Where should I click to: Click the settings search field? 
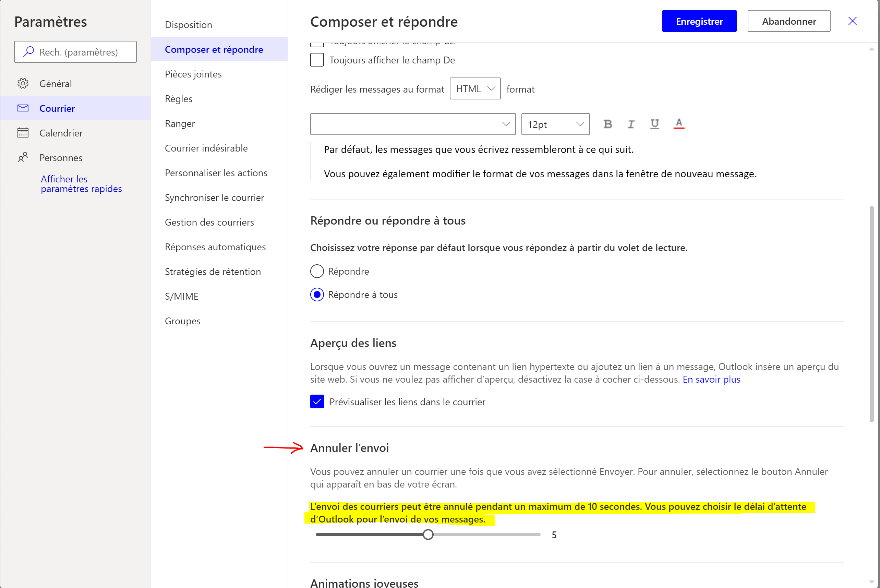pos(75,52)
